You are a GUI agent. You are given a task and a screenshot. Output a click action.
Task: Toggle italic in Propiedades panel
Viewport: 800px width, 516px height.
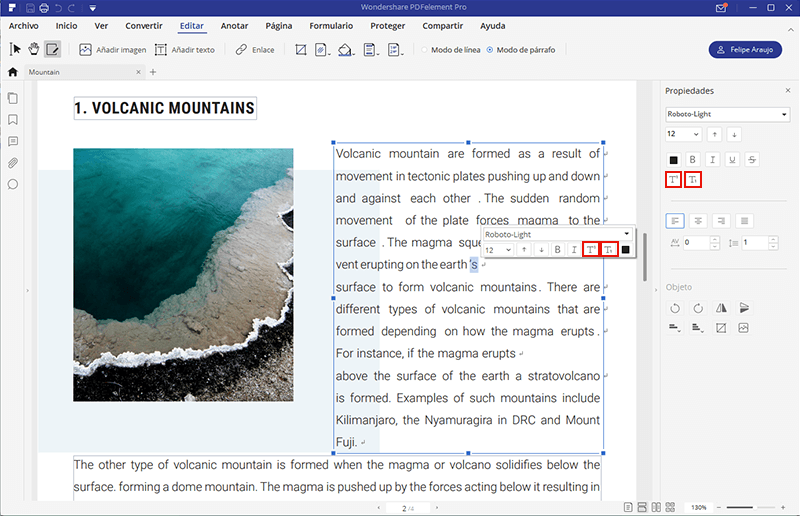pyautogui.click(x=712, y=160)
